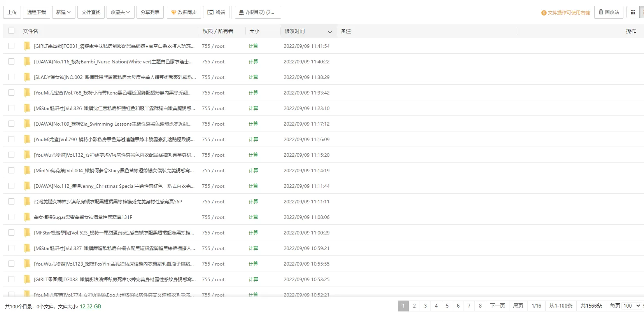
Task: Check the box for YouMi Vol.768 folder
Action: 11,93
